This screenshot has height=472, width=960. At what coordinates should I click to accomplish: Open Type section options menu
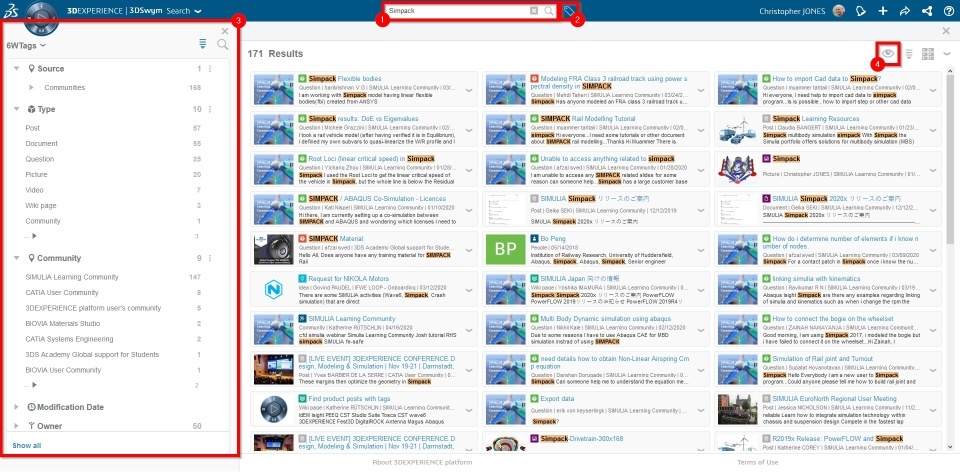[x=210, y=110]
